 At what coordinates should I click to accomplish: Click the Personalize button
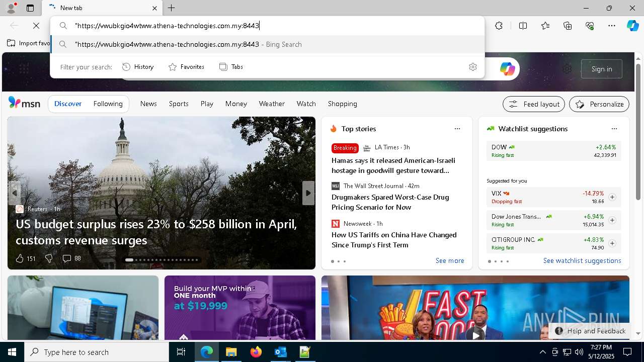point(599,104)
